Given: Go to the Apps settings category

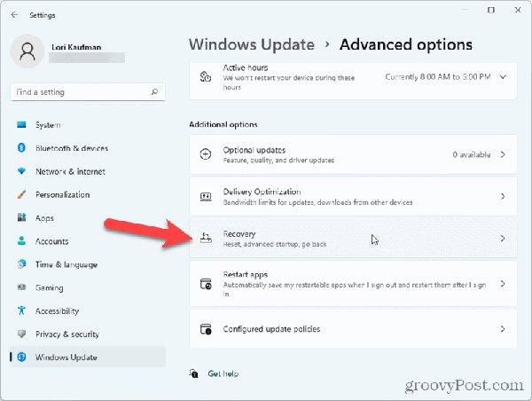Looking at the screenshot, I should [x=44, y=218].
